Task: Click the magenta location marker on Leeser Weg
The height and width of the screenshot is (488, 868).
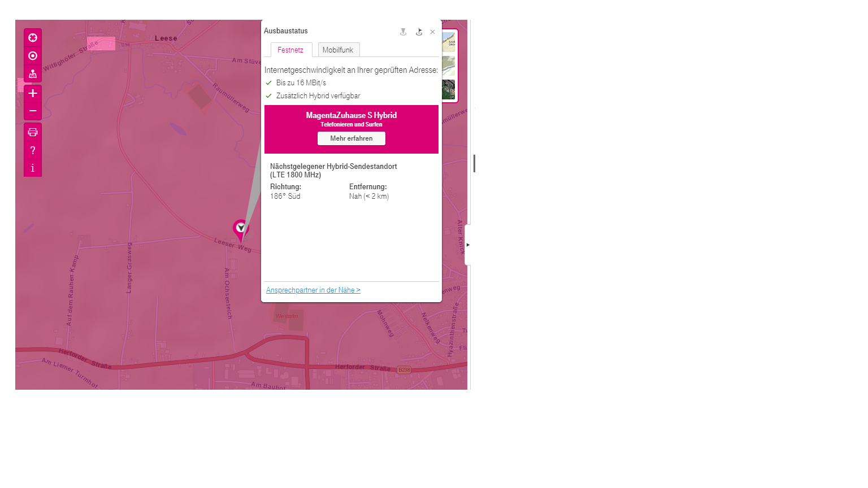Action: [241, 230]
